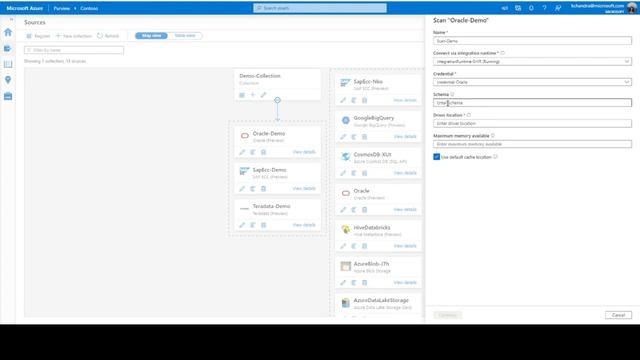Delete the HiveDatabricks source with trash icon

pos(364,246)
